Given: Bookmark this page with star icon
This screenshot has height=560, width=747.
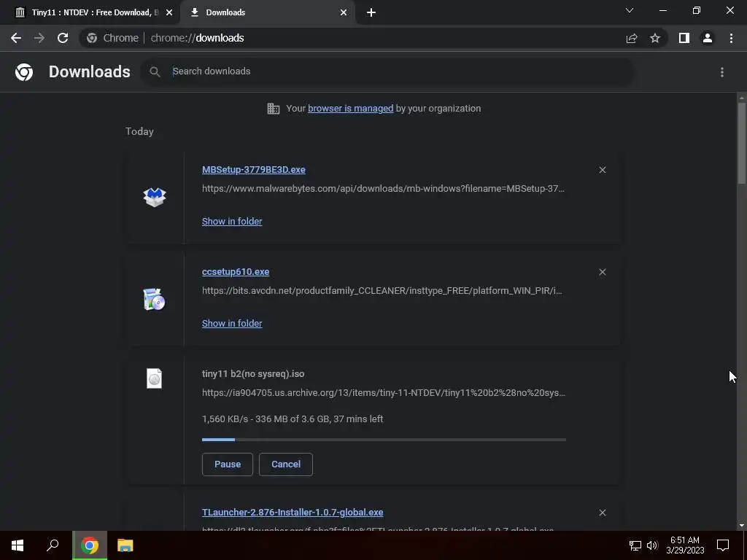Looking at the screenshot, I should coord(655,38).
